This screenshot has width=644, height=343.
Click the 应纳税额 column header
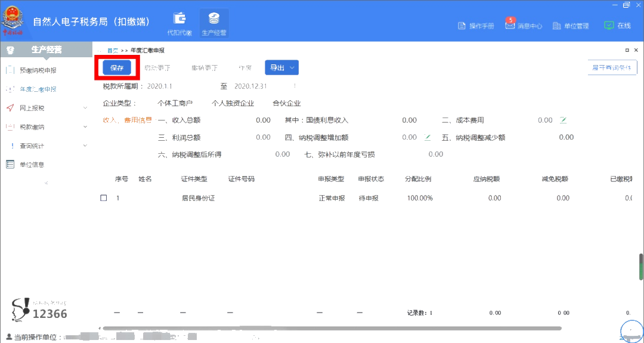coord(487,179)
